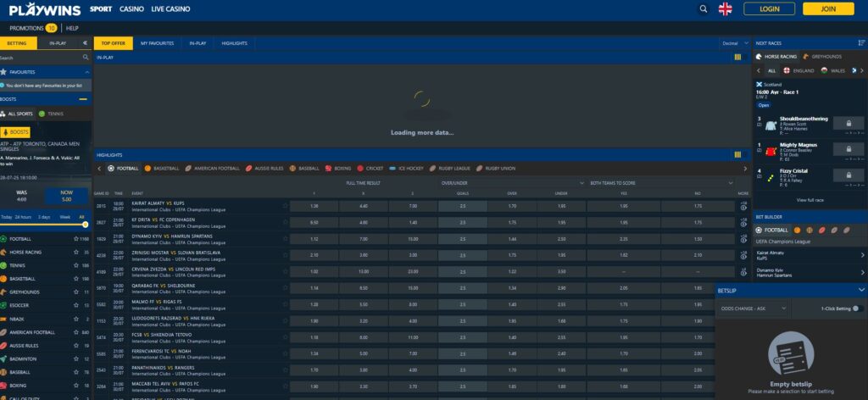Select the Aussie Rules icon in the sports list

click(x=3, y=346)
